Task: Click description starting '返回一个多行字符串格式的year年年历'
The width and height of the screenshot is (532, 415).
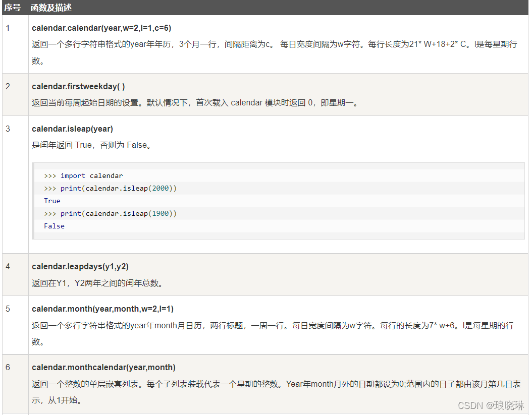Action: (275, 52)
